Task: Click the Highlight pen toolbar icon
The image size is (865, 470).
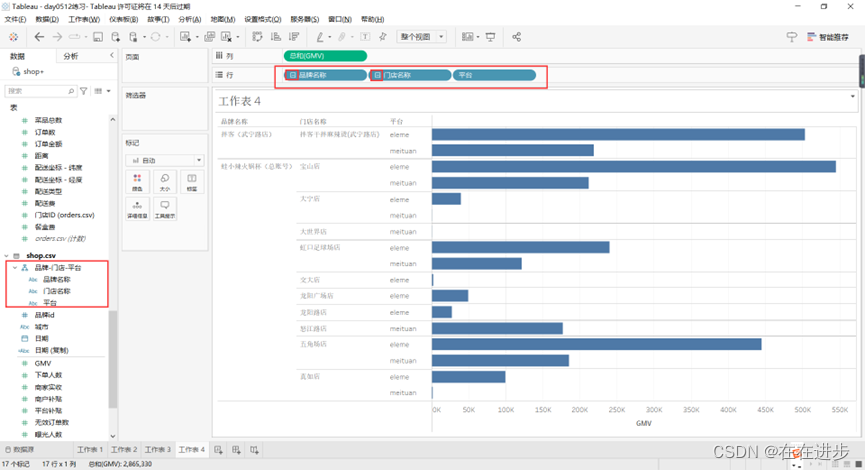Action: tap(320, 37)
